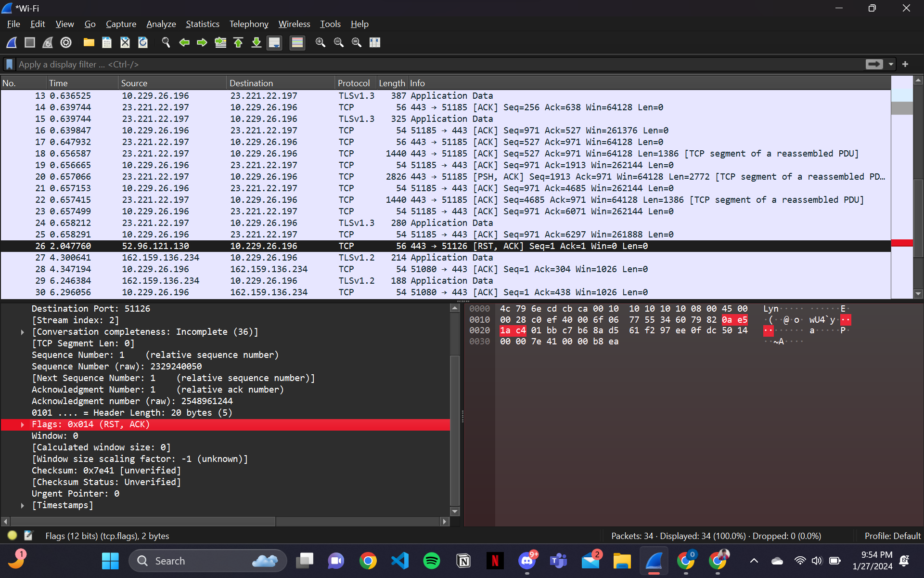Stop capturing packets with square icon
Image resolution: width=924 pixels, height=578 pixels.
(x=30, y=42)
